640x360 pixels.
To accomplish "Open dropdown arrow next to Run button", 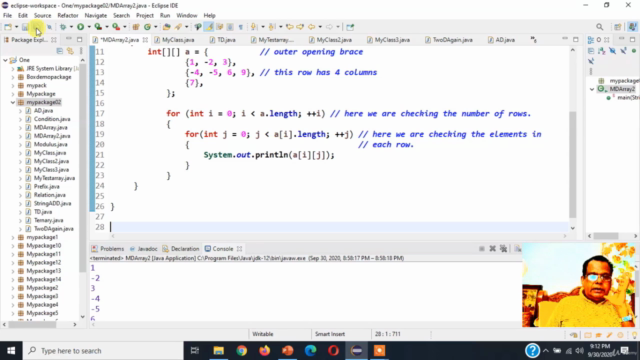I will [89, 27].
